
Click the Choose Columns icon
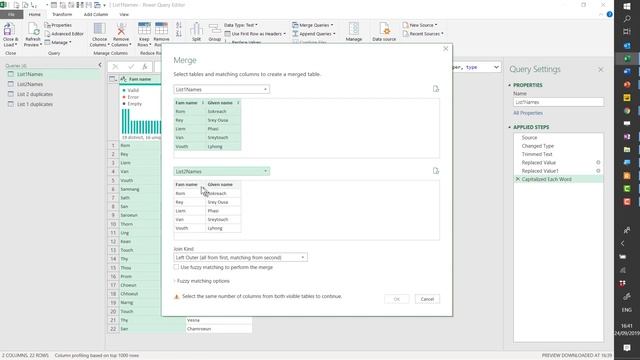click(x=99, y=29)
